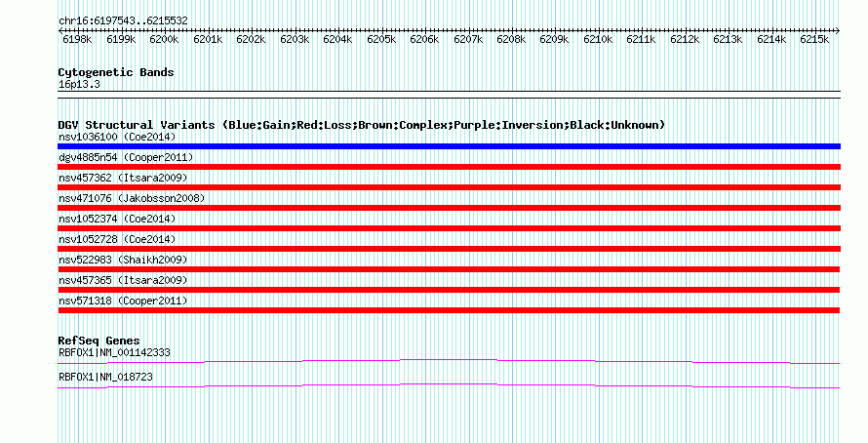Click the 6202k ruler tick label
Image resolution: width=868 pixels, height=443 pixels.
pyautogui.click(x=251, y=40)
